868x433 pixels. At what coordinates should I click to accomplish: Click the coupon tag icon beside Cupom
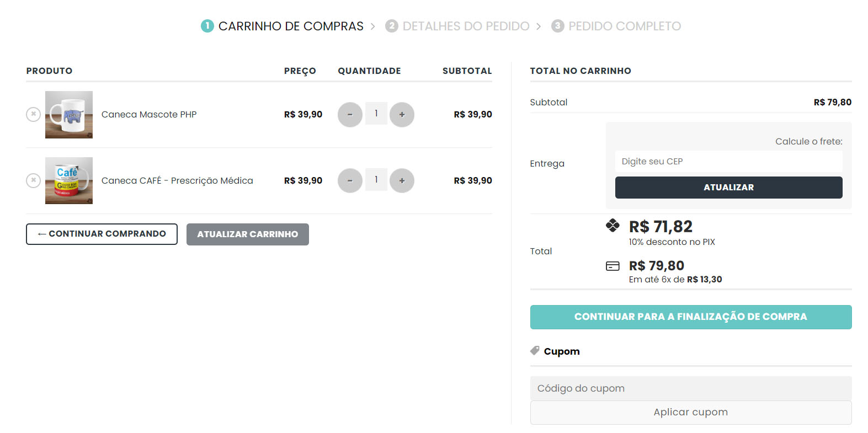(534, 350)
